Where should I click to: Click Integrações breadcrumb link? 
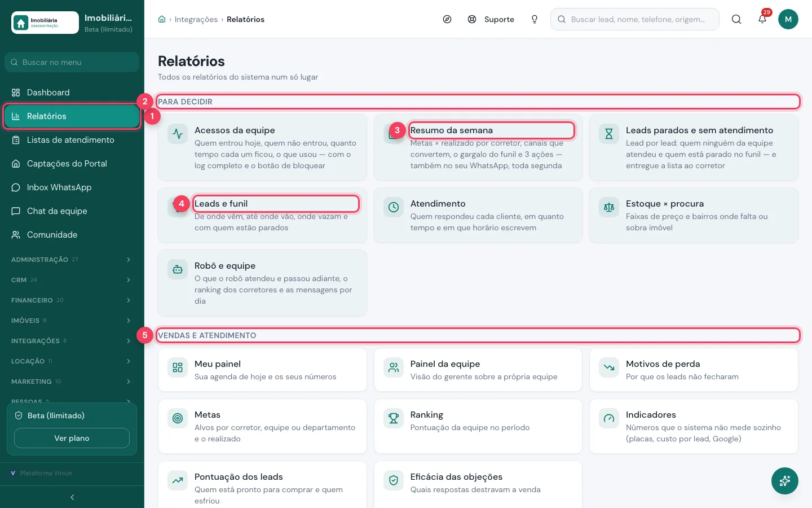coord(196,19)
